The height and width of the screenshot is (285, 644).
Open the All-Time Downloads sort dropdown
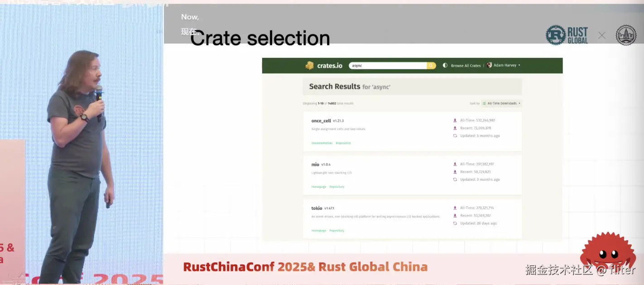pyautogui.click(x=501, y=103)
